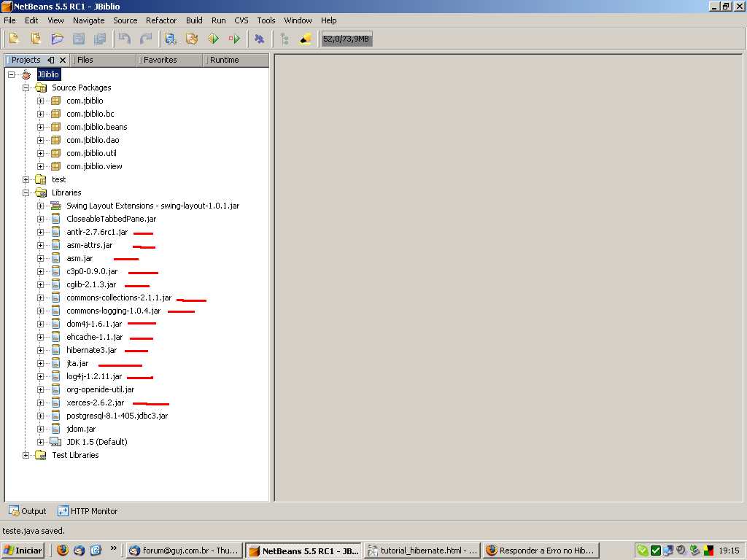The height and width of the screenshot is (560, 747).
Task: Expand the com.jbiblio.dao package
Action: pyautogui.click(x=41, y=140)
